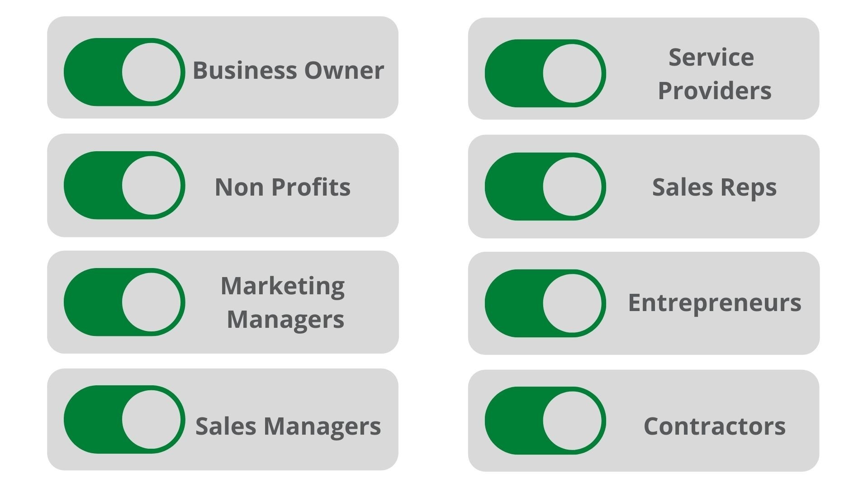Turn off the Entrepreneurs switch
Image resolution: width=868 pixels, height=489 pixels.
pos(545,303)
